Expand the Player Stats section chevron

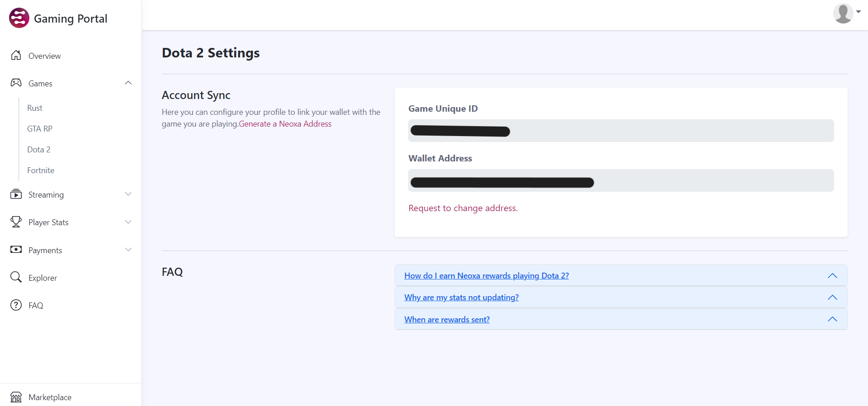pyautogui.click(x=128, y=222)
